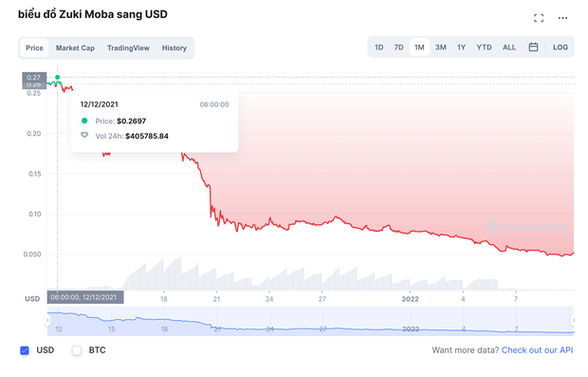Click right handle of range navigator

(573, 320)
